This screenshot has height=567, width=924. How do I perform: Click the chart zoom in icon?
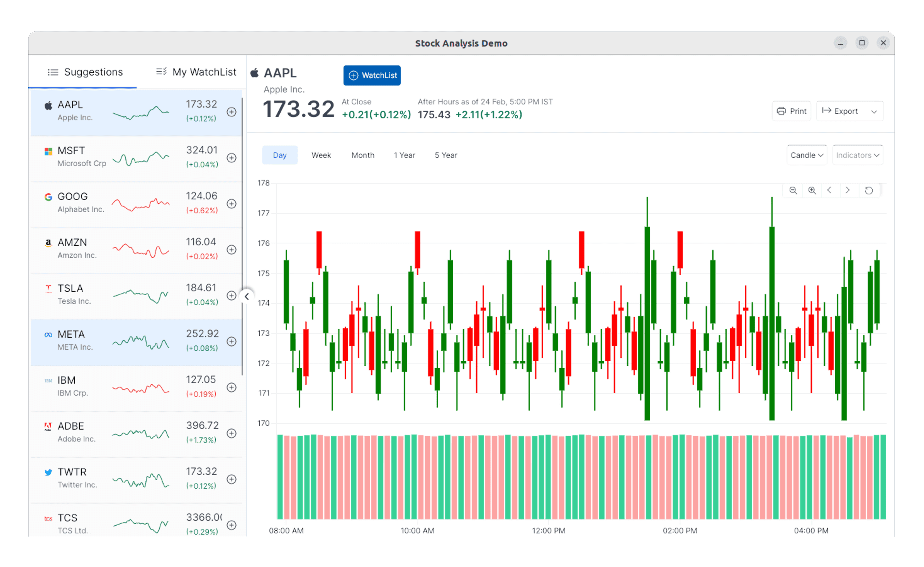coord(812,191)
